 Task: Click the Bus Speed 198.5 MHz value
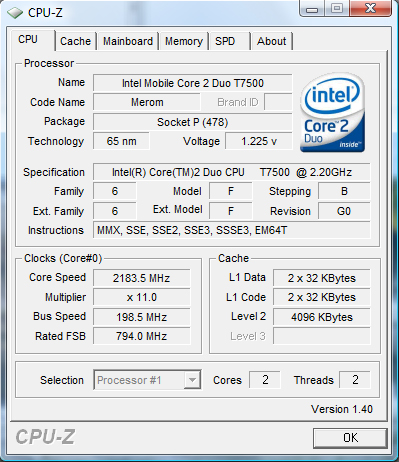(x=142, y=317)
